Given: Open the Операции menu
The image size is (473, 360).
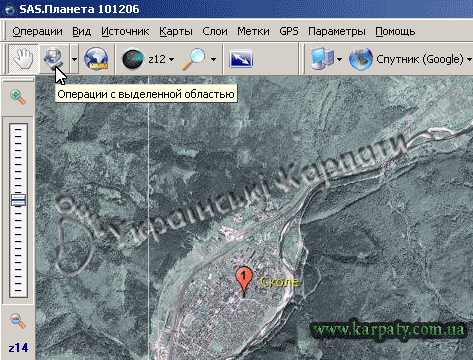Looking at the screenshot, I should [37, 31].
